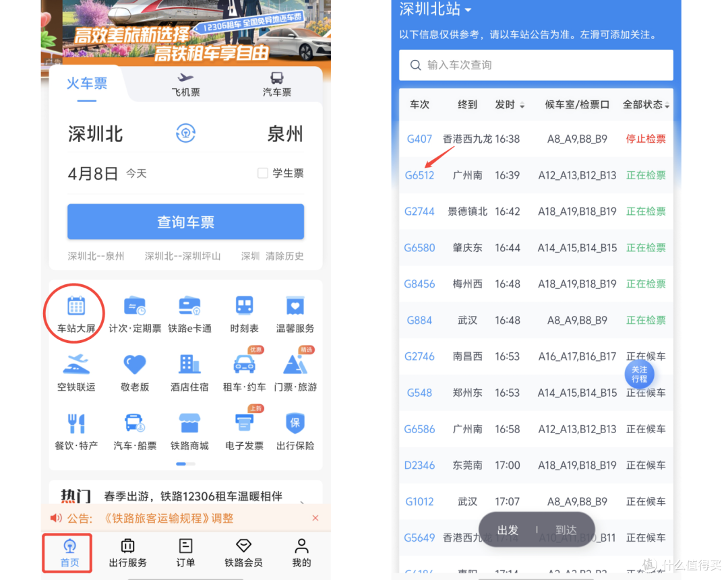Viewport: 728px width, 580px height.
Task: Open 铁路商城 shop icon
Action: pyautogui.click(x=189, y=423)
